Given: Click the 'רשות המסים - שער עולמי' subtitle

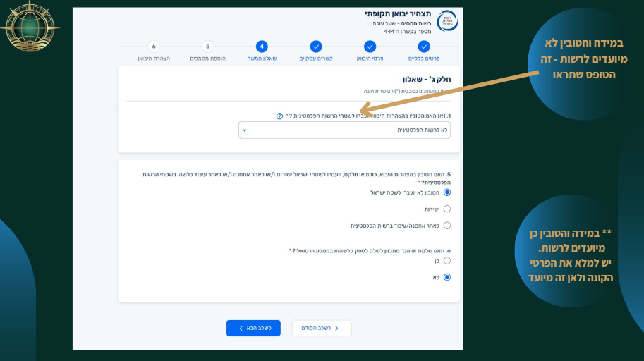Looking at the screenshot, I should [x=401, y=23].
